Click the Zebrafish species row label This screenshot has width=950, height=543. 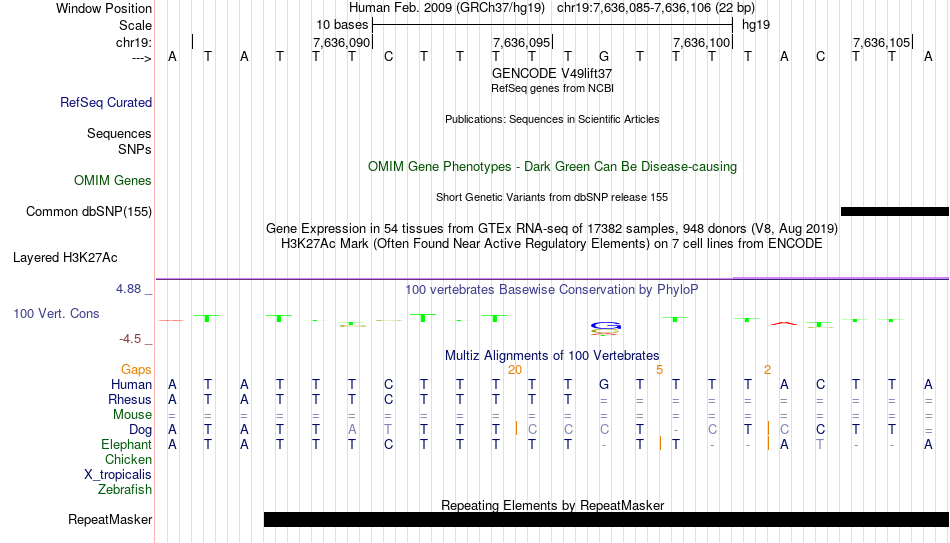point(125,490)
